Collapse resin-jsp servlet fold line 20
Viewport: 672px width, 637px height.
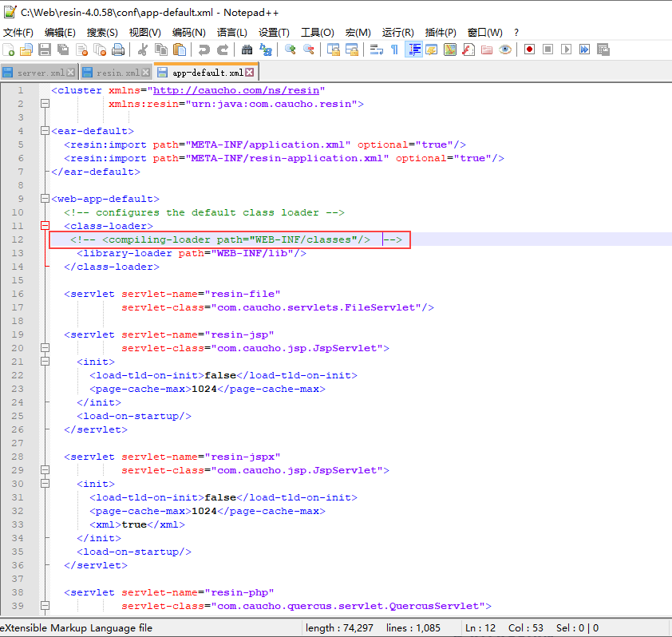[x=45, y=348]
